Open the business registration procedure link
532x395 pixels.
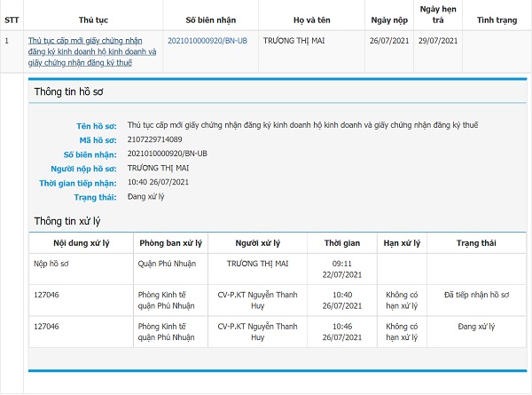(x=92, y=51)
